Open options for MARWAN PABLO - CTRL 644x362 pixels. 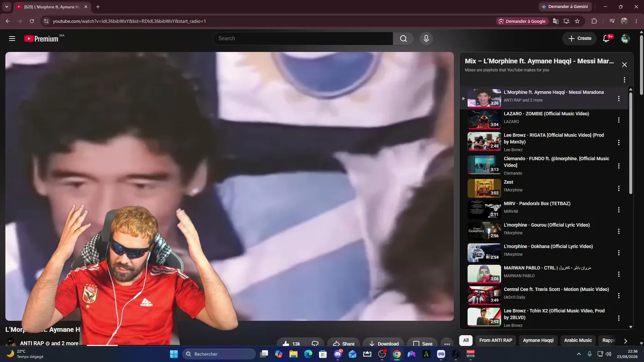pyautogui.click(x=619, y=275)
